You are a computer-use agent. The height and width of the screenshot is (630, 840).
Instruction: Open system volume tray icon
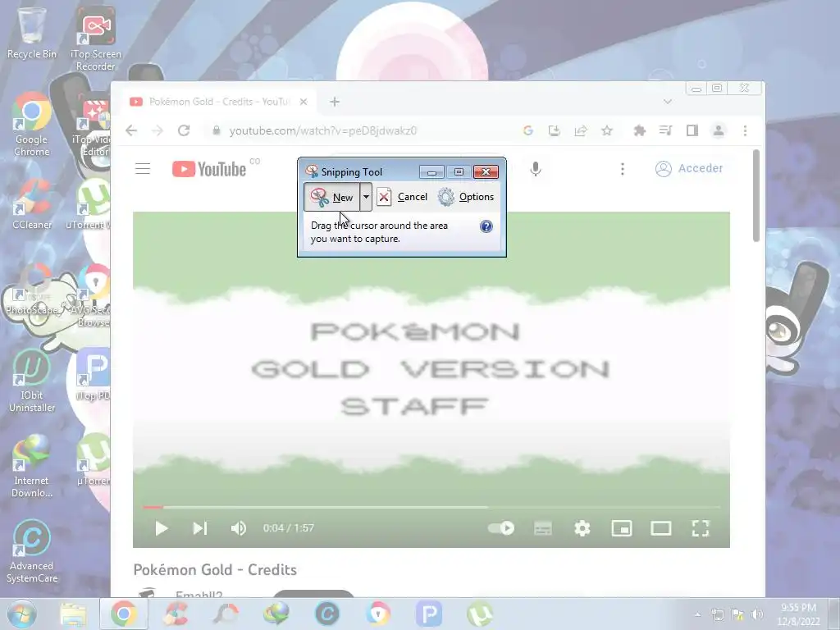[x=757, y=614]
